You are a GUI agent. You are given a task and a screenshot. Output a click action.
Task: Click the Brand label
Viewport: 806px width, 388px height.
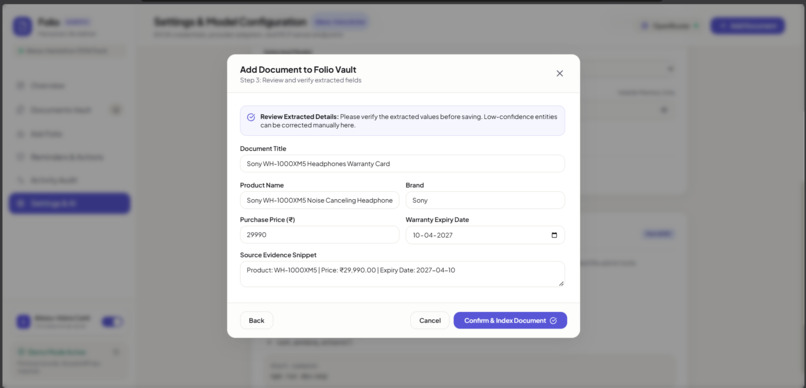tap(415, 185)
